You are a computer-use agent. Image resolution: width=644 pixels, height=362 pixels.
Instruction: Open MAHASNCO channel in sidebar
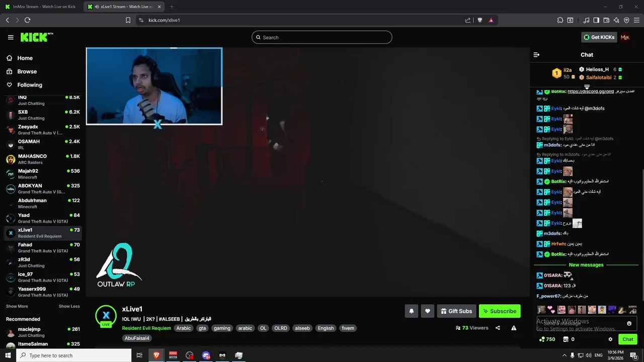pyautogui.click(x=43, y=159)
